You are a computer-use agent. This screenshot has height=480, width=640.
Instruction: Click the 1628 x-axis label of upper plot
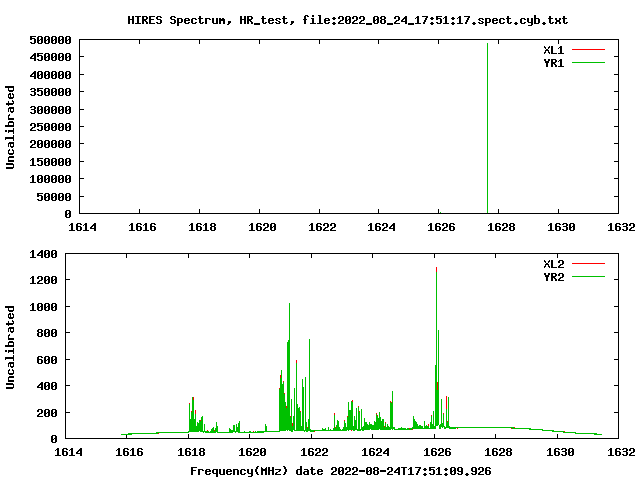(x=501, y=227)
